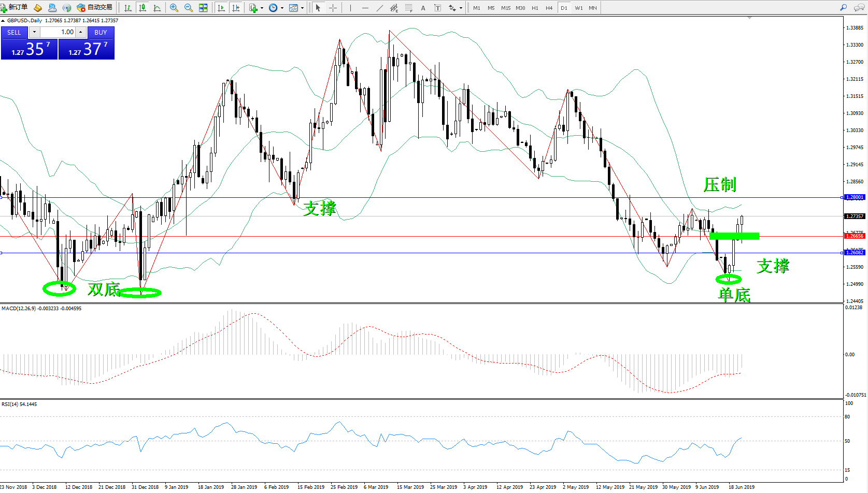
Task: Tile chart windows icon
Action: pyautogui.click(x=203, y=8)
